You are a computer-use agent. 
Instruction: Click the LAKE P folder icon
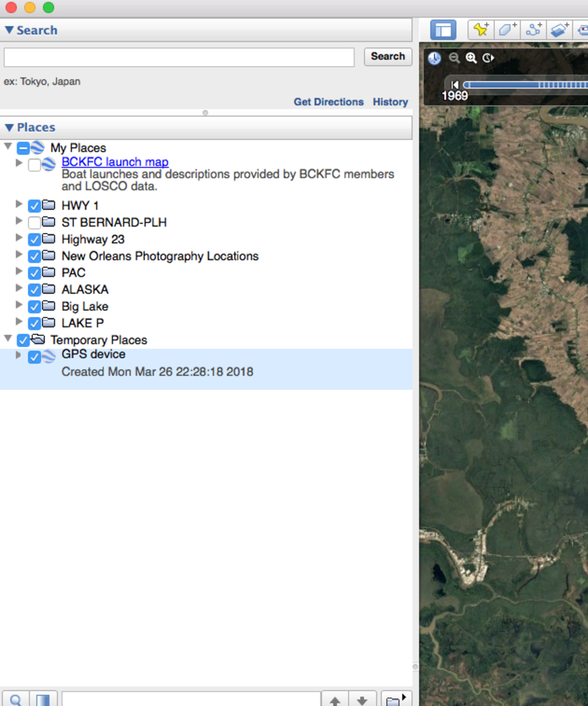[49, 323]
